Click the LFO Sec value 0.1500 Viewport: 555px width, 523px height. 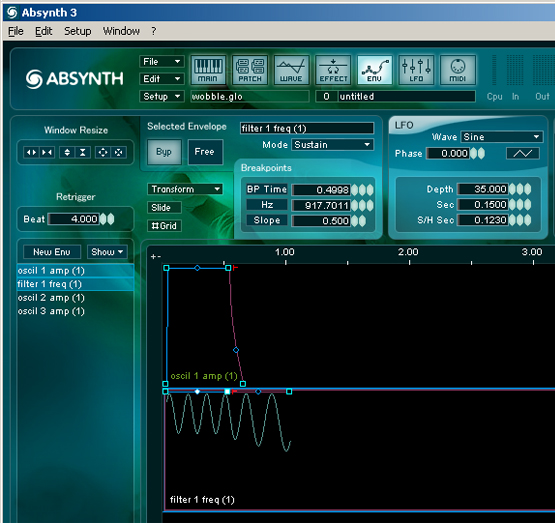483,205
